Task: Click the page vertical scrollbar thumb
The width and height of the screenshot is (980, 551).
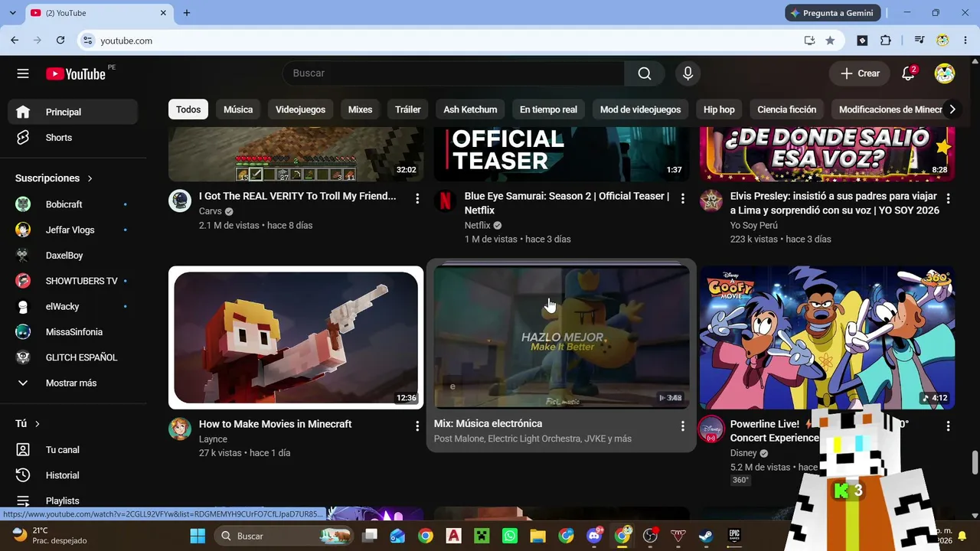Action: pos(975,462)
